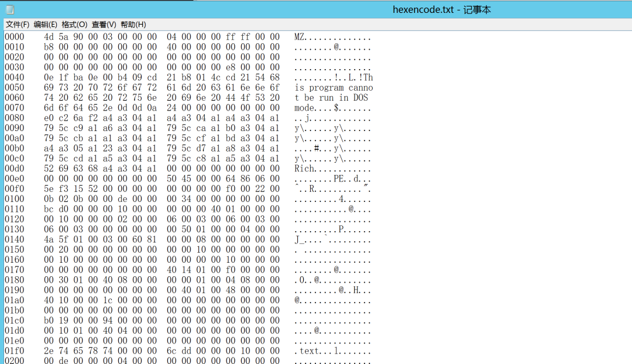Click offset 0100 row label

pyautogui.click(x=15, y=199)
